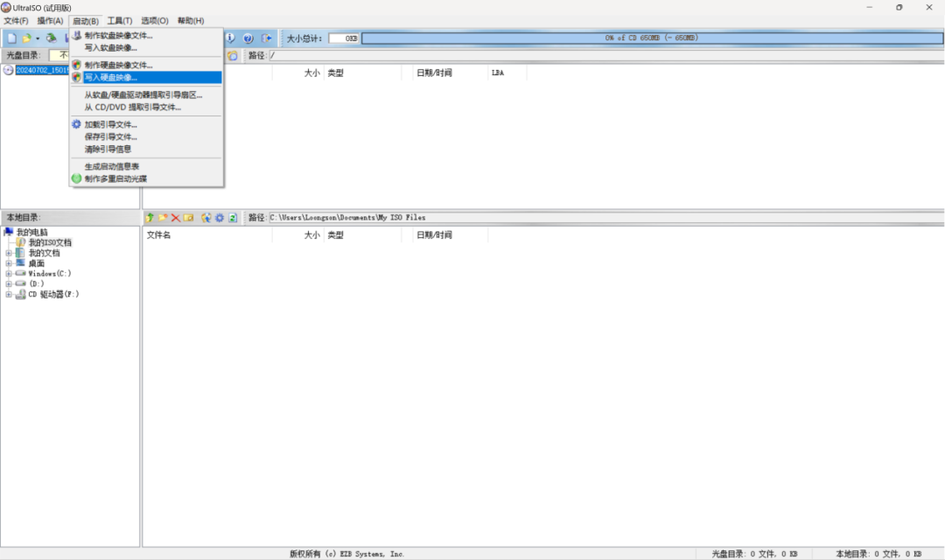Choose 写入硬盘映像... menu entry
This screenshot has width=945, height=560.
pos(146,77)
